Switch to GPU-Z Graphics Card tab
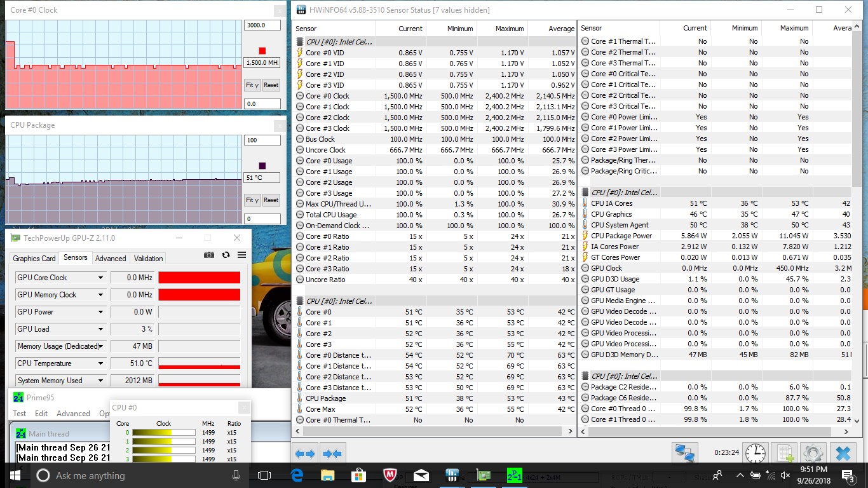The height and width of the screenshot is (488, 868). 34,259
